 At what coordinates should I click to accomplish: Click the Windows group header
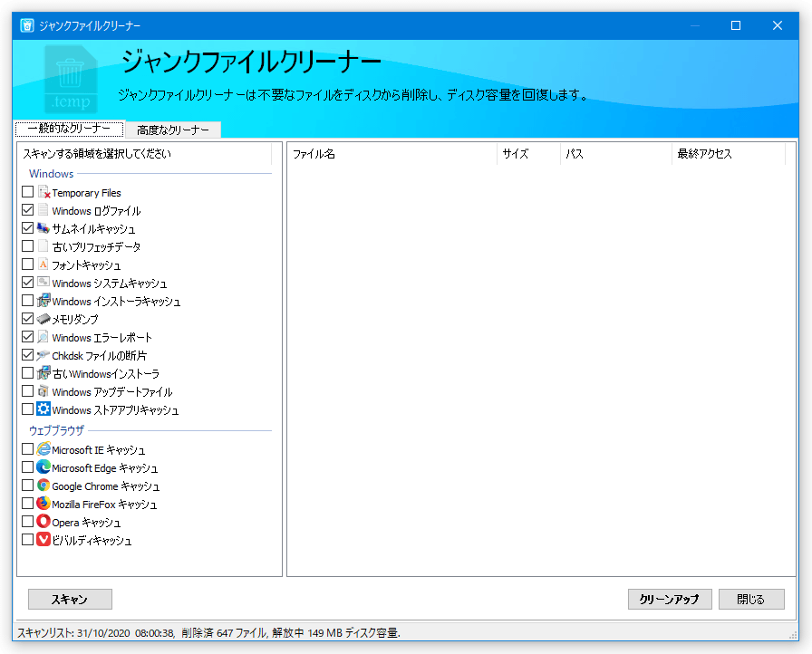click(52, 174)
